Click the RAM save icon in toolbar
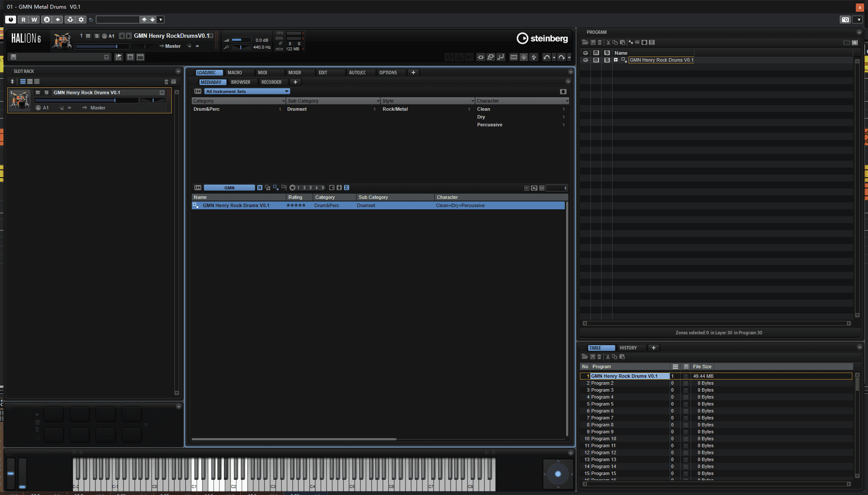 (x=514, y=57)
